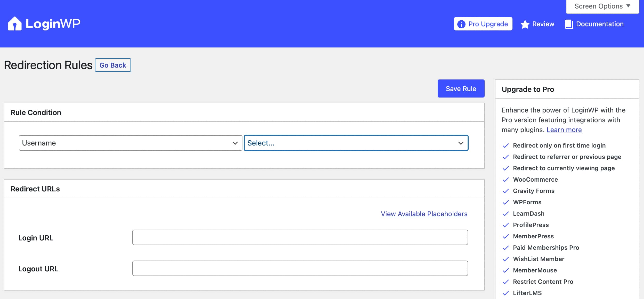Click the checkmark beside WooCommerce
This screenshot has height=299, width=644.
[506, 180]
